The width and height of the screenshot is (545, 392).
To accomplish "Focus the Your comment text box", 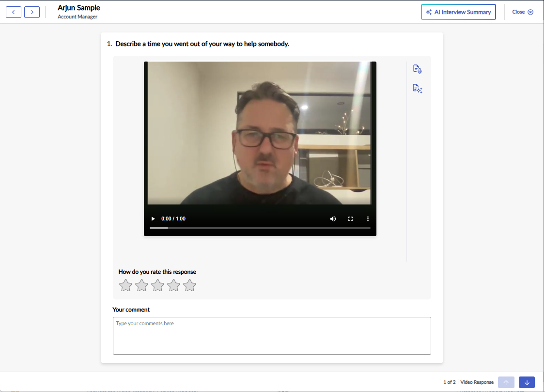I will click(272, 336).
